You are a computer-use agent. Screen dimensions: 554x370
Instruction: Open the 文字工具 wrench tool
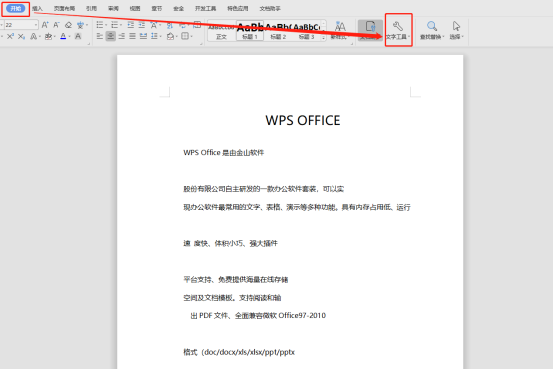coord(398,30)
